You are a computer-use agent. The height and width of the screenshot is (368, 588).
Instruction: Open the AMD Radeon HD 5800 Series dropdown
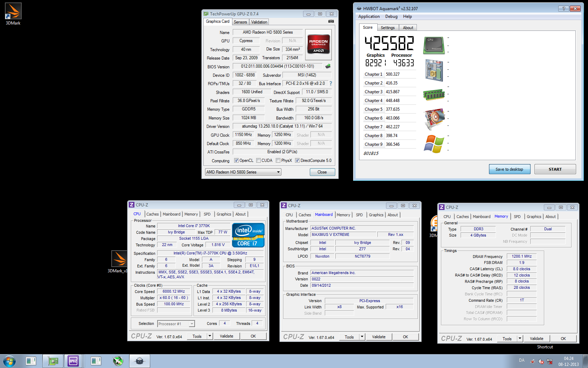tap(243, 172)
